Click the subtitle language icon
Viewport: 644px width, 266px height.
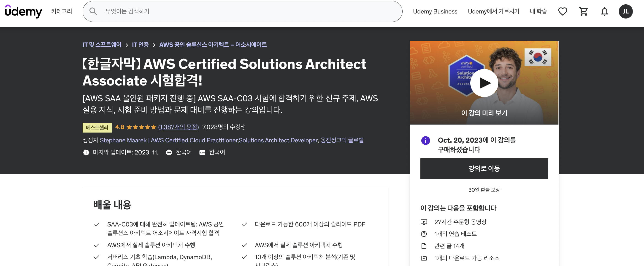pos(202,152)
